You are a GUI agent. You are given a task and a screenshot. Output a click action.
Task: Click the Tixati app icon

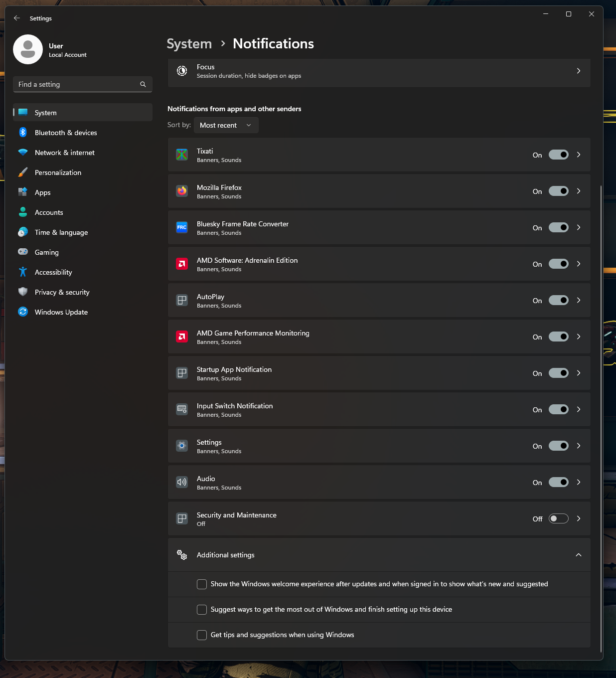182,155
